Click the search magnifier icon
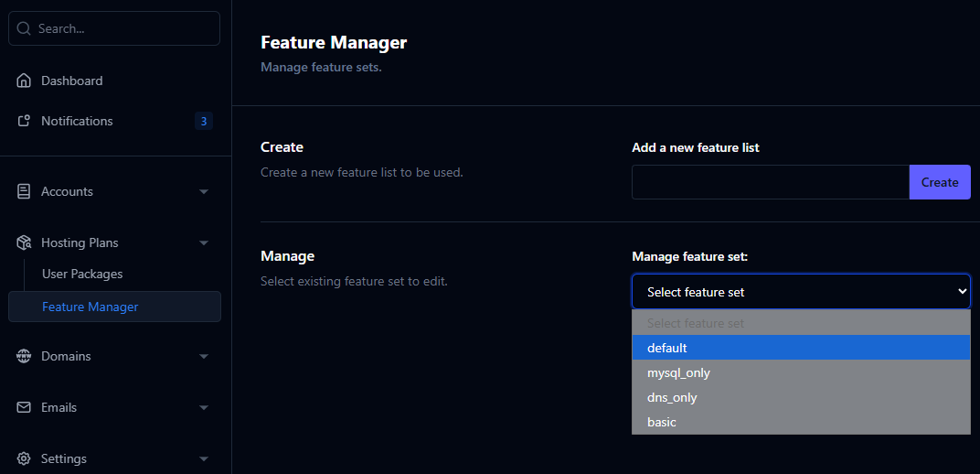980x474 pixels. pyautogui.click(x=24, y=28)
